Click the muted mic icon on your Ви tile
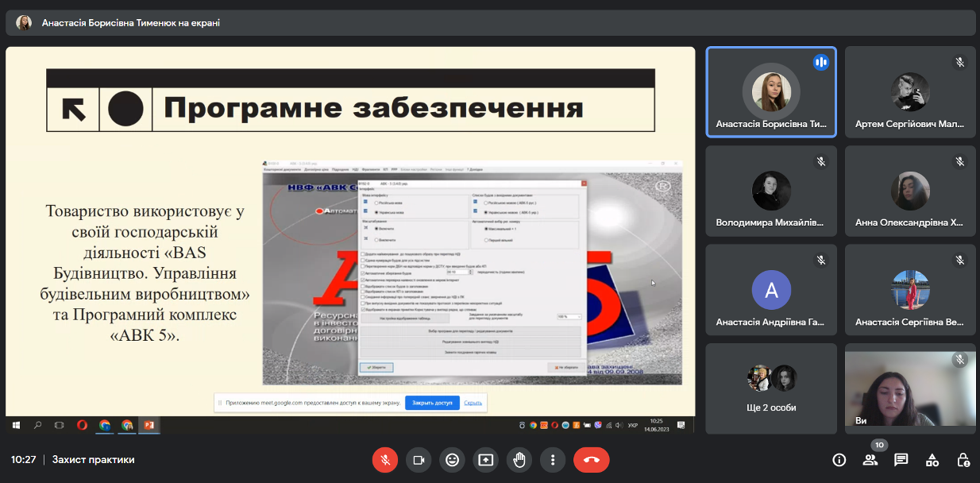The height and width of the screenshot is (483, 980). 960,360
